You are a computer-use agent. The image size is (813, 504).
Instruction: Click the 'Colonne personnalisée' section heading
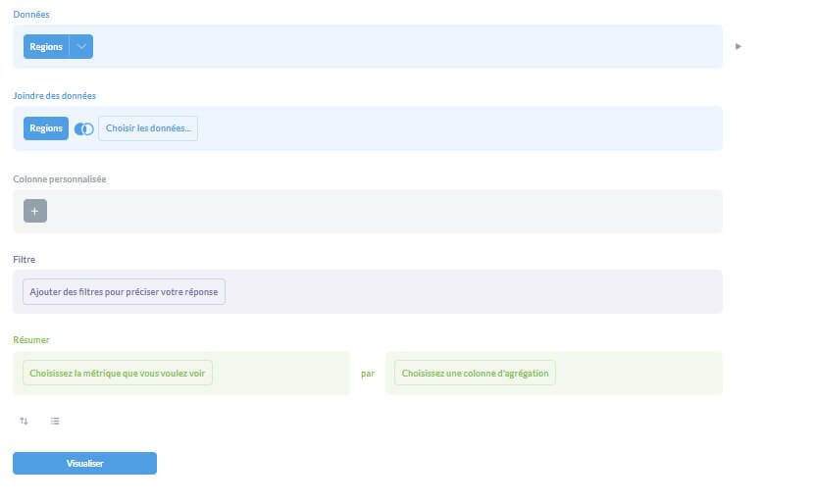click(x=59, y=179)
